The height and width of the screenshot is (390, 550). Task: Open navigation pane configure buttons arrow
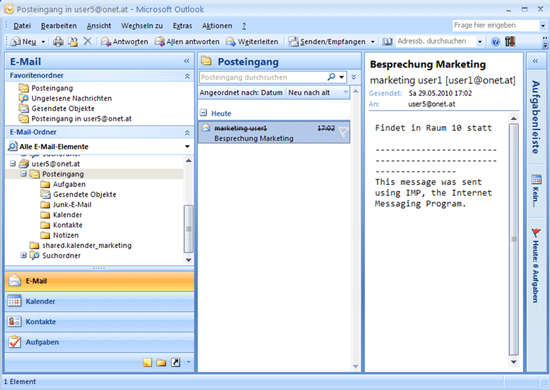(188, 362)
